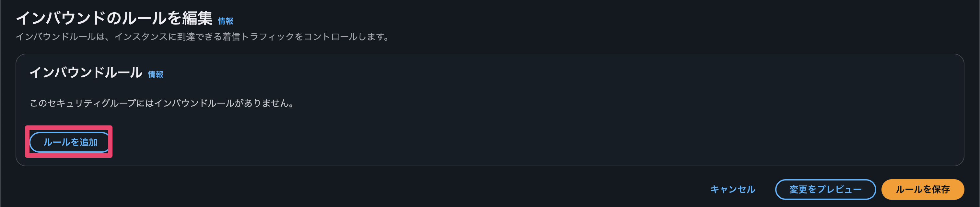Hit the pink-highlighted add rule button
This screenshot has height=207, width=980.
tap(70, 142)
